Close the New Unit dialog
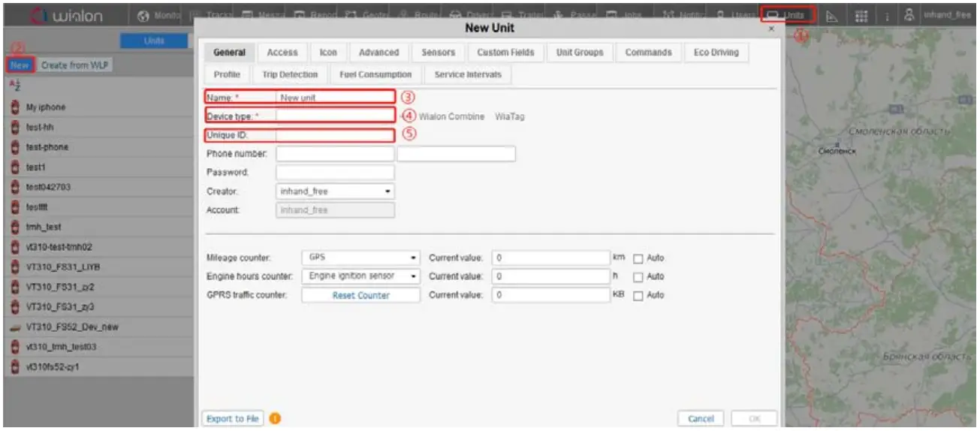980x431 pixels. [x=770, y=29]
